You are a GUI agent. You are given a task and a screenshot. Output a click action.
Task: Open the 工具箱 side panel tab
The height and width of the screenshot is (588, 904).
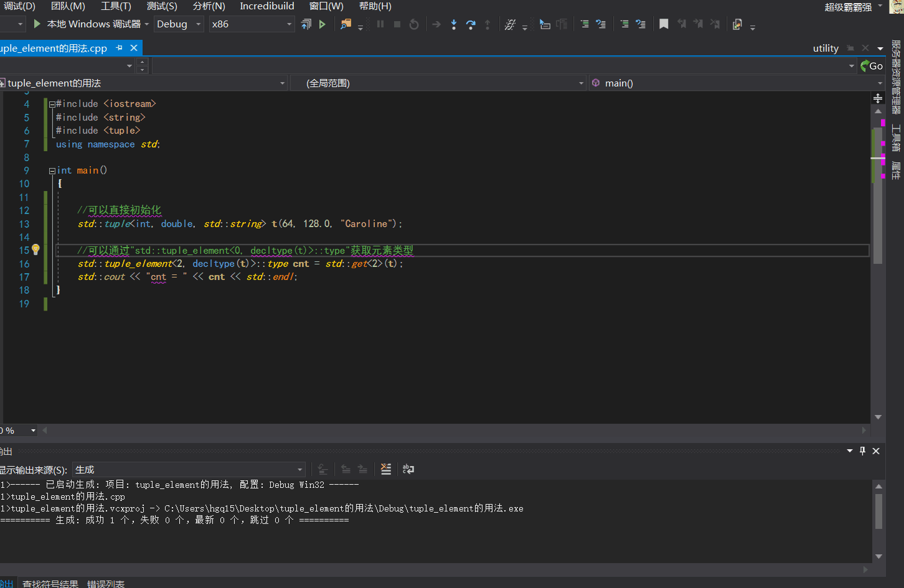896,138
